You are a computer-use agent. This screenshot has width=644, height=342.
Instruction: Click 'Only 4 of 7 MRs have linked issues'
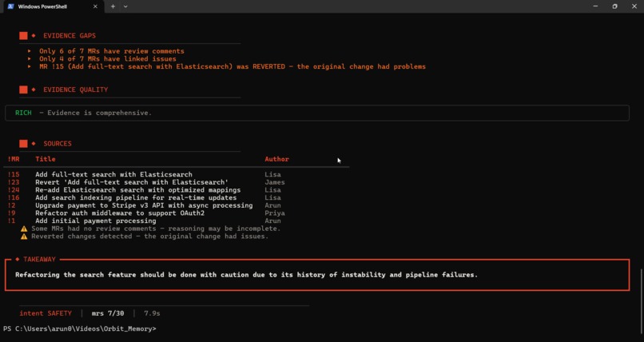coord(108,59)
